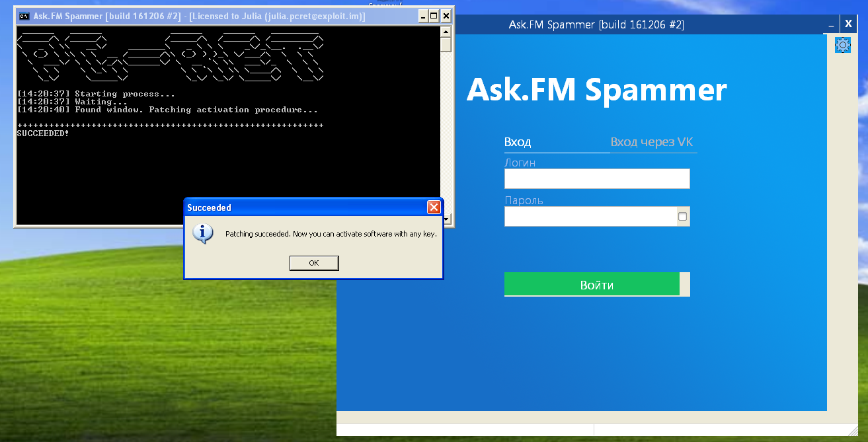
Task: Switch to the Вход через VK tab
Action: coord(652,142)
